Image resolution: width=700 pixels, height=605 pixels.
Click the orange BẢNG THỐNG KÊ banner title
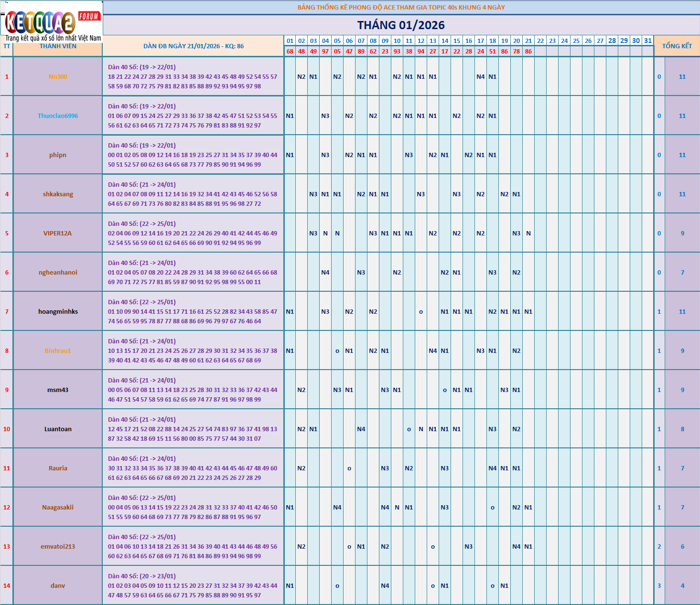tap(401, 7)
